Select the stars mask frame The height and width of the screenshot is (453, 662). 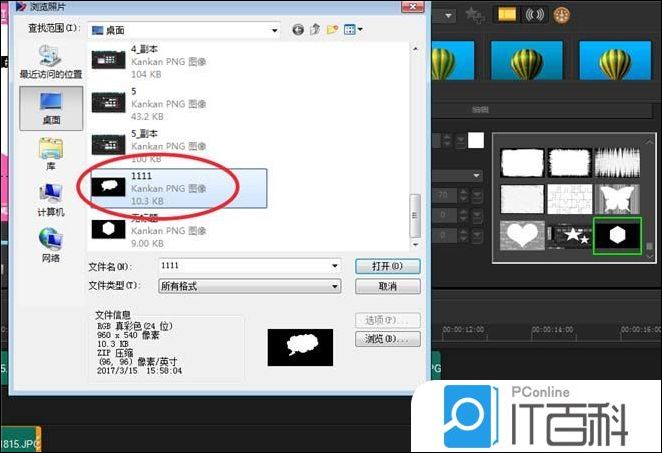[570, 235]
